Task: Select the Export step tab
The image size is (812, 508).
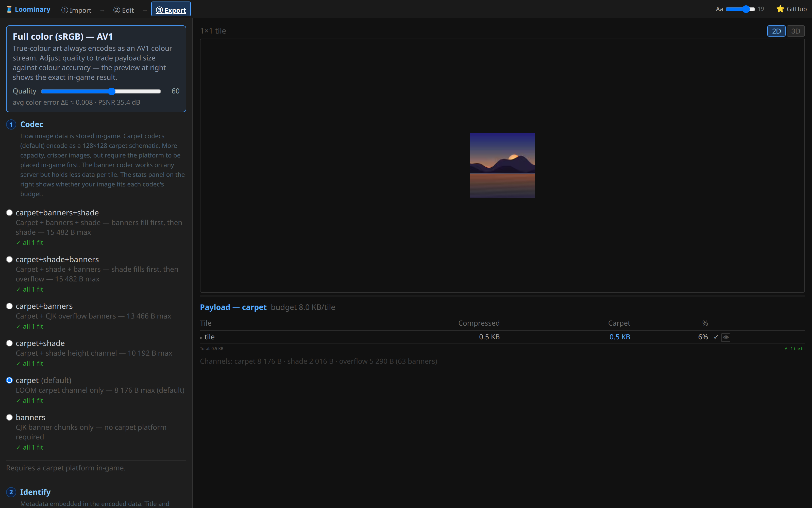Action: coord(171,9)
